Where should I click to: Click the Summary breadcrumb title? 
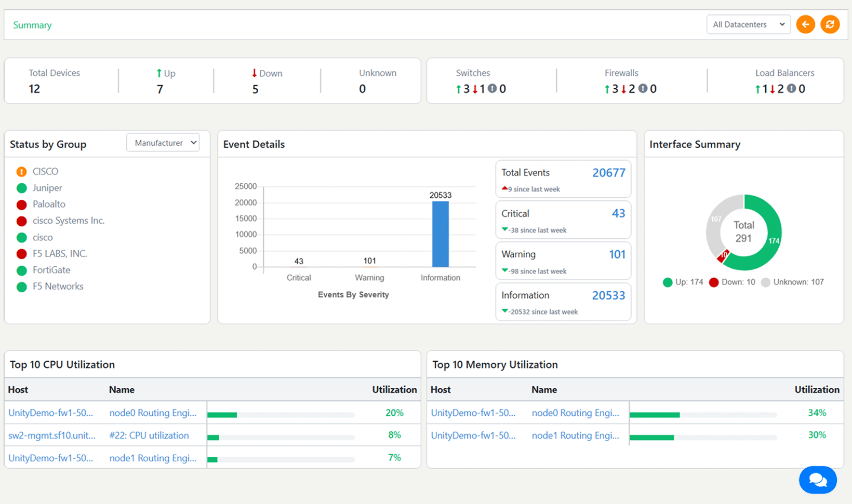coord(32,25)
